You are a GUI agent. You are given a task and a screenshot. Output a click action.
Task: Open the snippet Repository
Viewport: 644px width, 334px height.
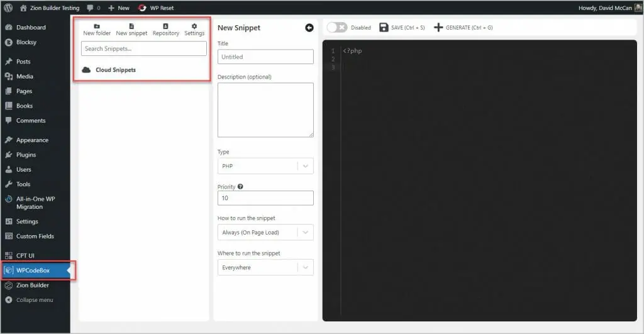coord(165,30)
